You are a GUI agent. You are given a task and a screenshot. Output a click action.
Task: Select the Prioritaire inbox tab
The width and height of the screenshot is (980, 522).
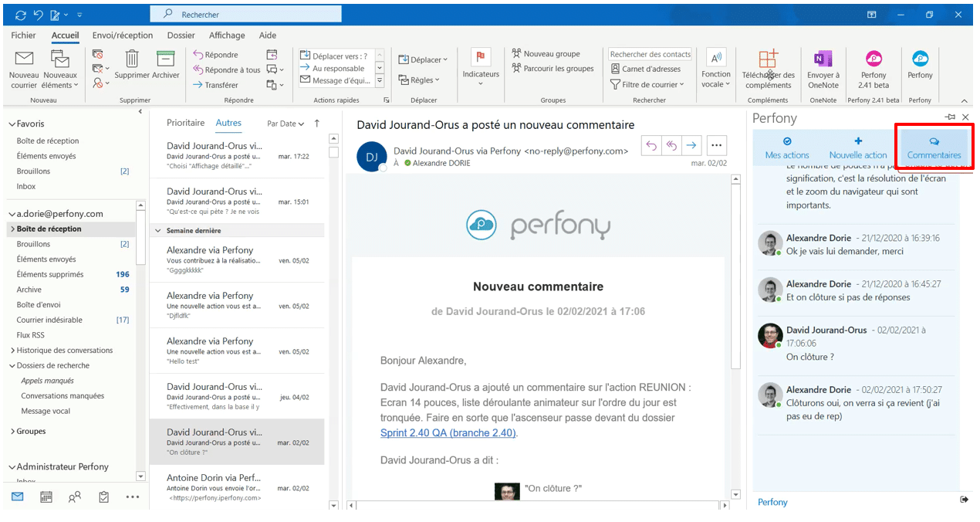[185, 123]
